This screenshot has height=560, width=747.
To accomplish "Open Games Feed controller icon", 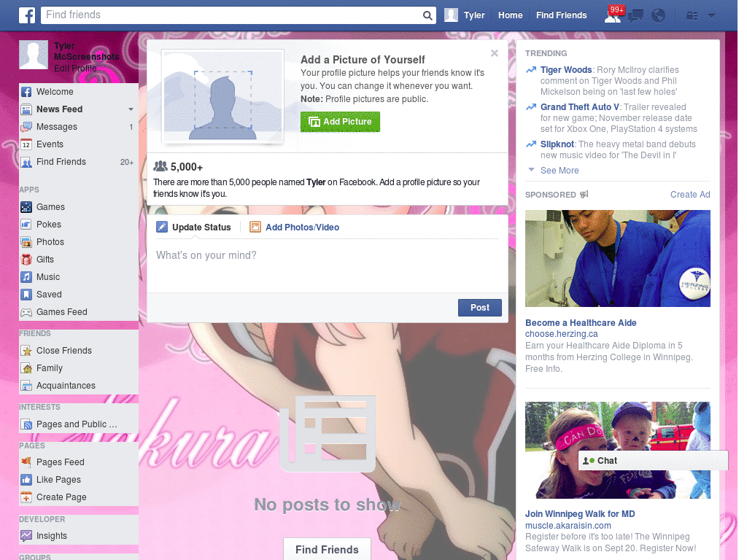I will click(26, 312).
